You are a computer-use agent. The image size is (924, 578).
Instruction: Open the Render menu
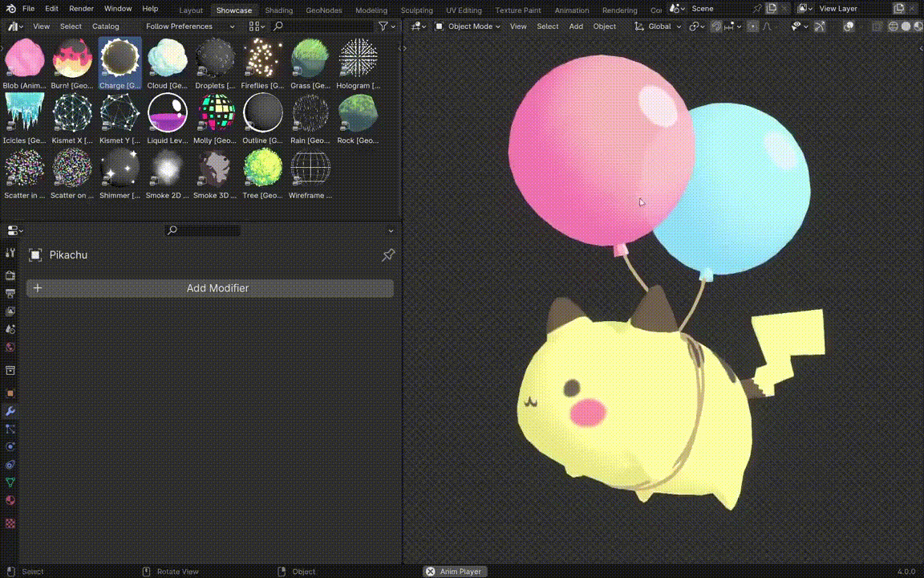click(x=81, y=8)
